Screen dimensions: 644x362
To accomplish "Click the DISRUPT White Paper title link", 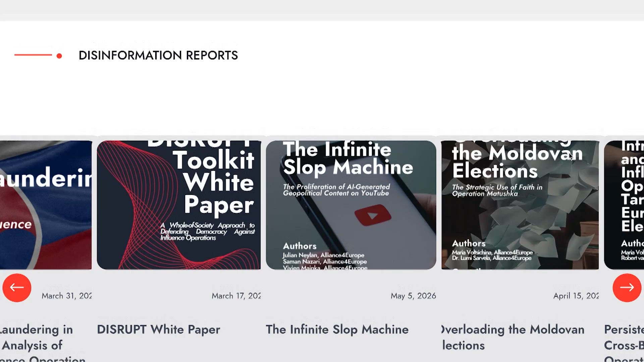I will tap(159, 329).
